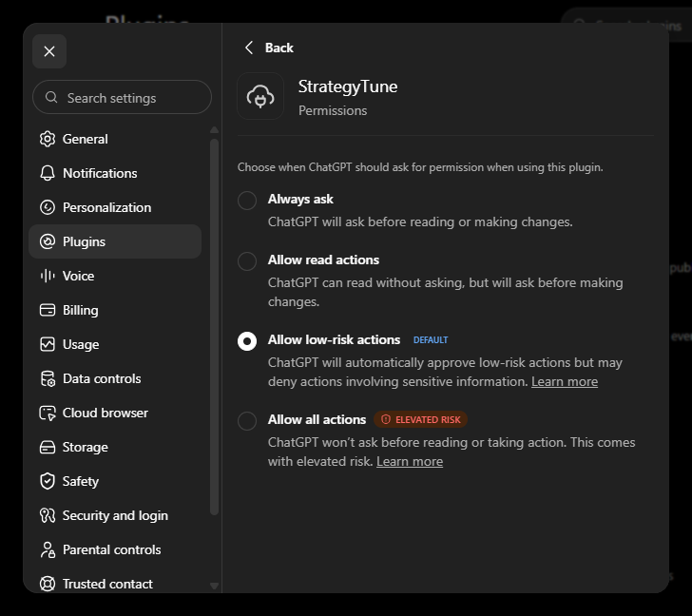
Task: Click the sidebar vertical scrollbar thumb
Action: [215, 327]
